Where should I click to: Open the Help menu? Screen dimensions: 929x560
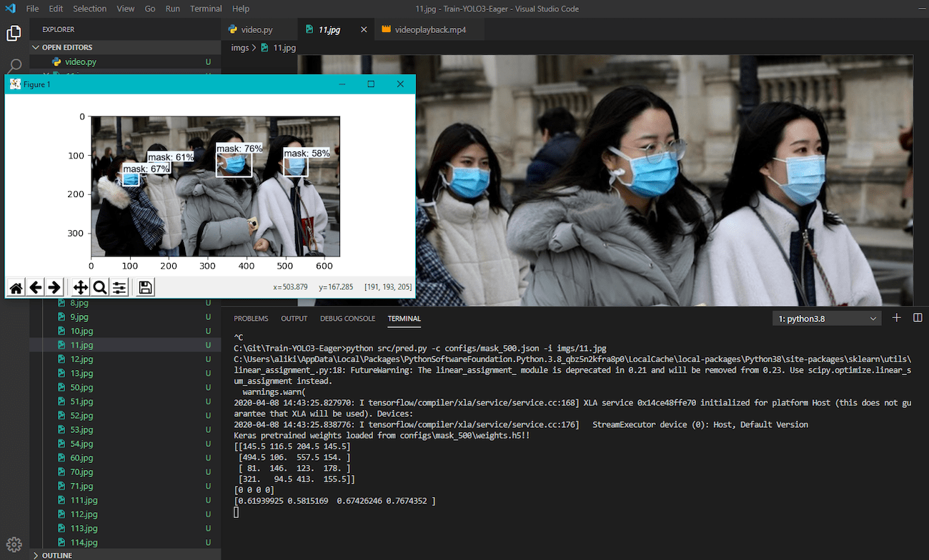click(x=241, y=9)
